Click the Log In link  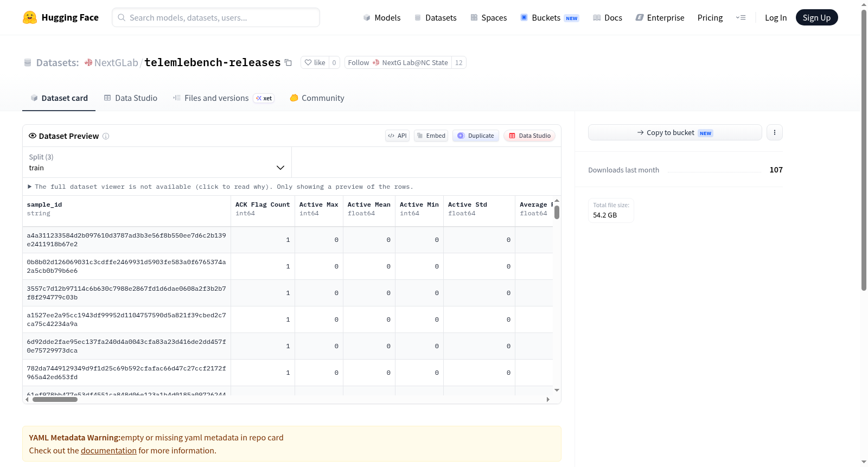pos(776,17)
